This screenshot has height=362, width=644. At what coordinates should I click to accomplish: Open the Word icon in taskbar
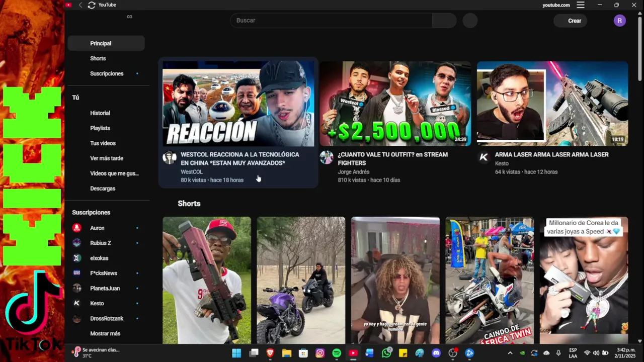[x=370, y=353]
